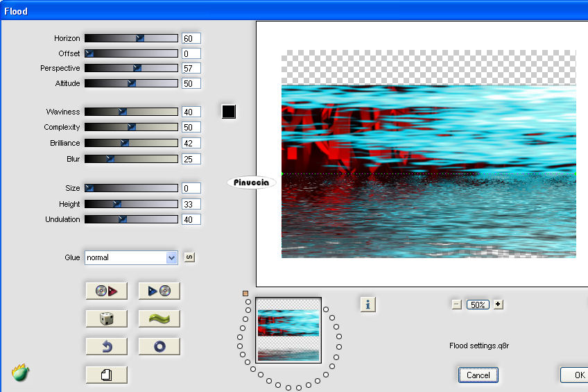The width and height of the screenshot is (588, 392).
Task: Click the Waviness slider
Action: [x=131, y=112]
